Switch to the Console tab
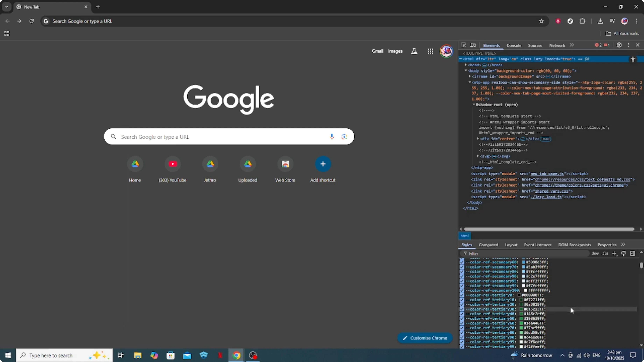Image resolution: width=644 pixels, height=362 pixels. click(514, 45)
